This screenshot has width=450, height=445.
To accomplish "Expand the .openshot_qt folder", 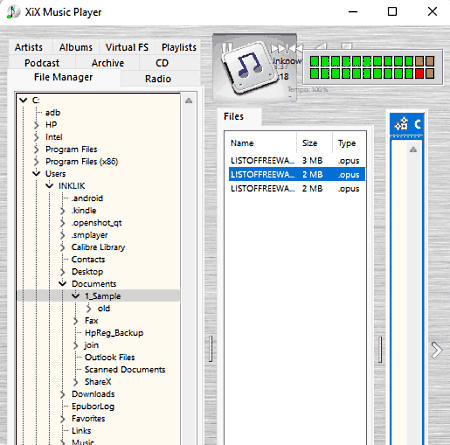I will [62, 223].
